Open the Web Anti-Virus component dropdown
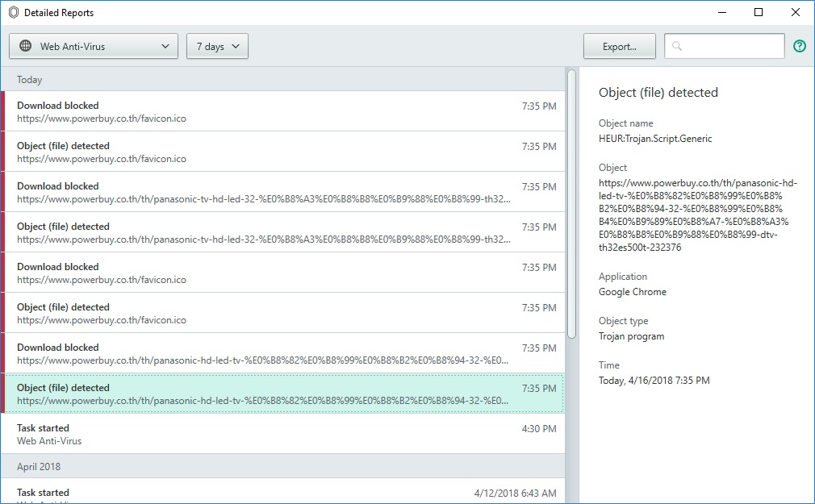This screenshot has height=504, width=815. tap(94, 46)
